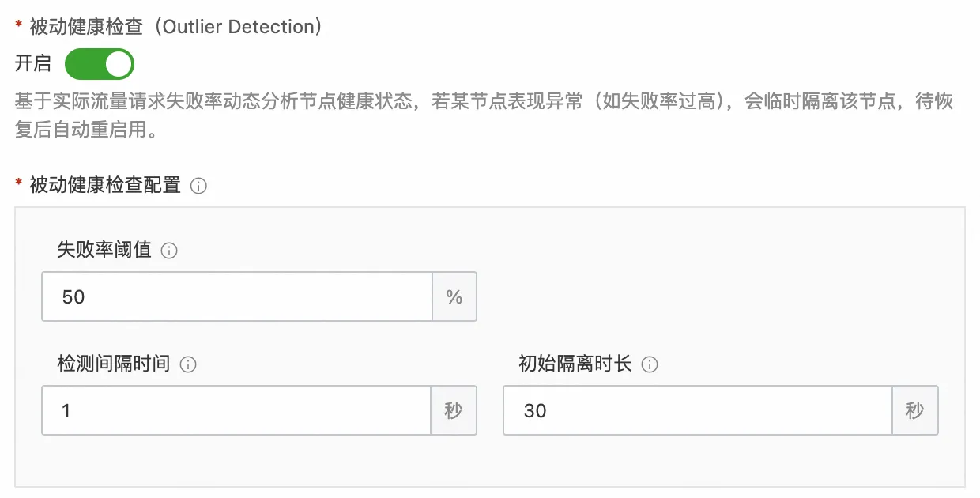The height and width of the screenshot is (498, 980).
Task: Click the gray description text about 失败率
Action: [x=484, y=115]
